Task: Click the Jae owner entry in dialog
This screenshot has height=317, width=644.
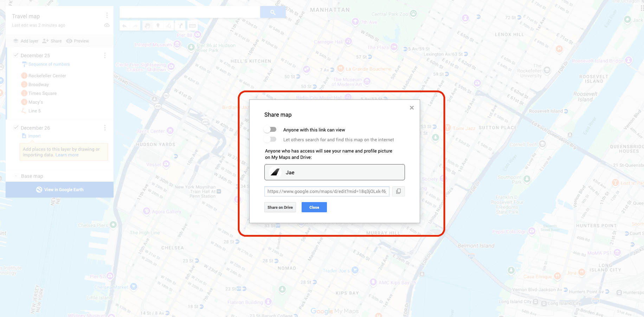Action: click(334, 172)
